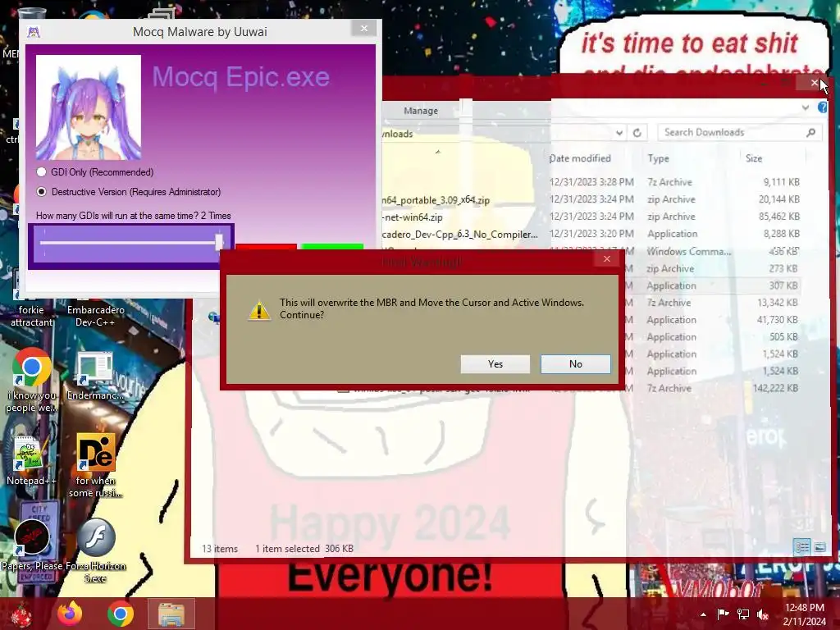The width and height of the screenshot is (840, 630).
Task: Open the Endermanc... desktop shortcut
Action: pyautogui.click(x=95, y=375)
